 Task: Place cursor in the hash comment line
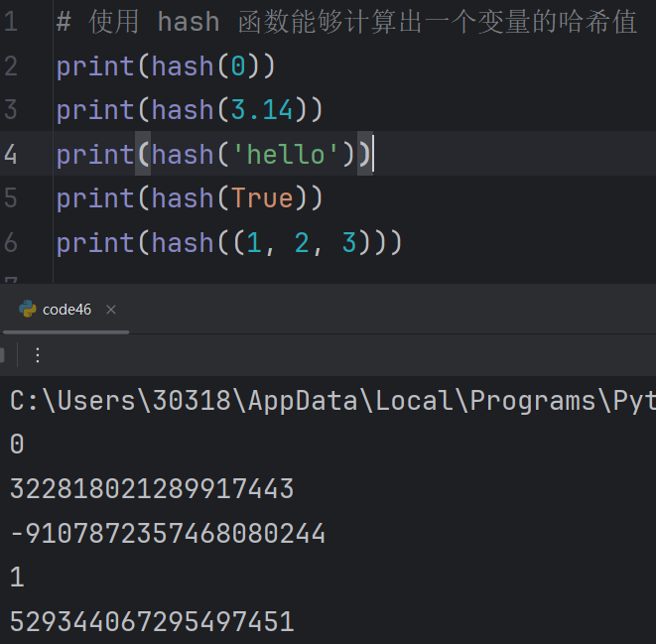pyautogui.click(x=347, y=22)
